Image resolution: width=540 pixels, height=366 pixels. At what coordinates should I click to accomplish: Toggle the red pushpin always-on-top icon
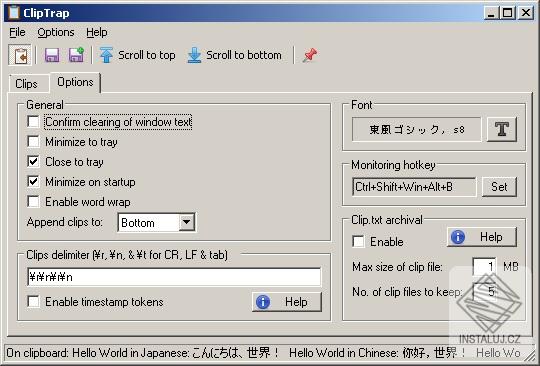pyautogui.click(x=309, y=55)
